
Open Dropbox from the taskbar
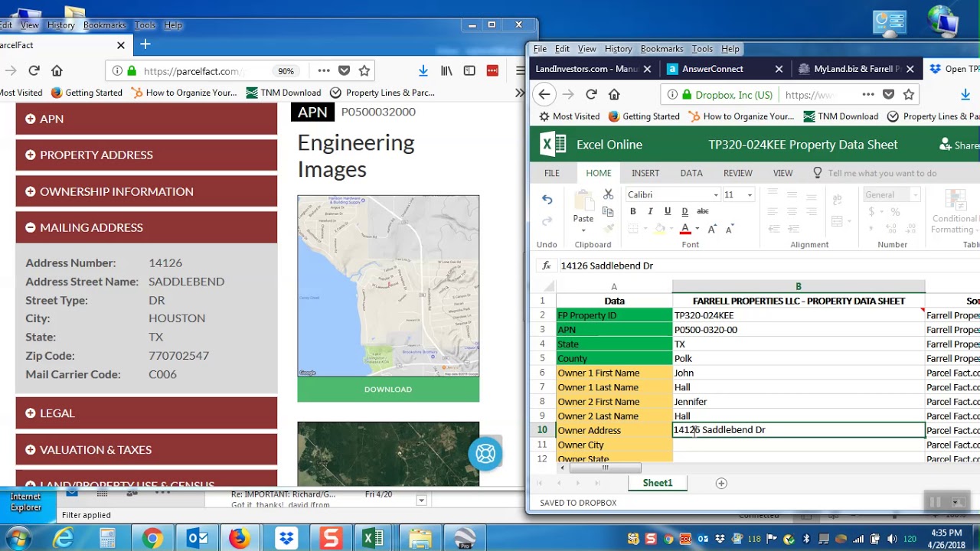click(x=286, y=539)
